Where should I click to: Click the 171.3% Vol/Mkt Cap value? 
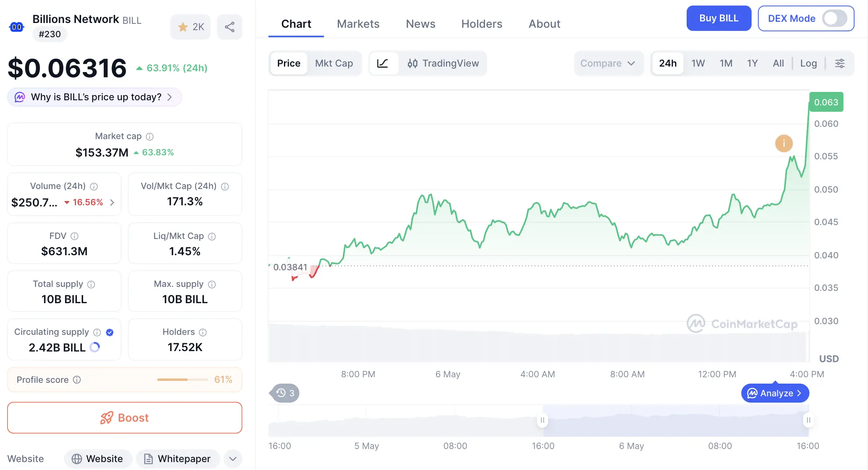185,201
